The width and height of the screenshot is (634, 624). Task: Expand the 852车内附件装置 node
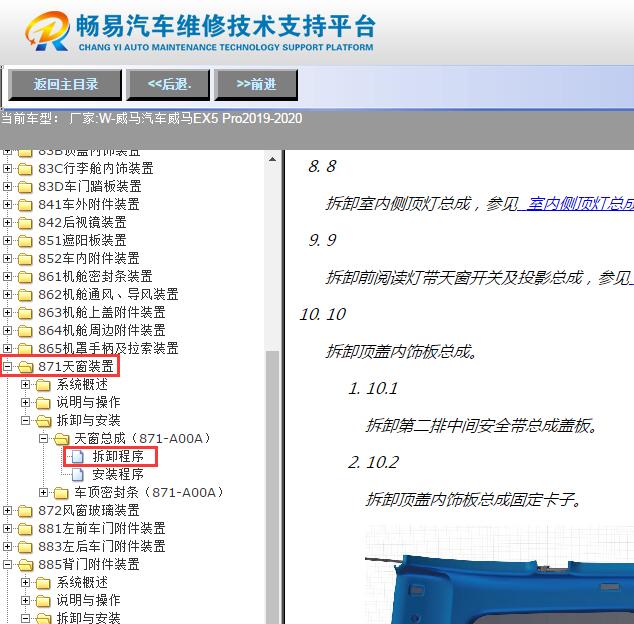(x=7, y=258)
